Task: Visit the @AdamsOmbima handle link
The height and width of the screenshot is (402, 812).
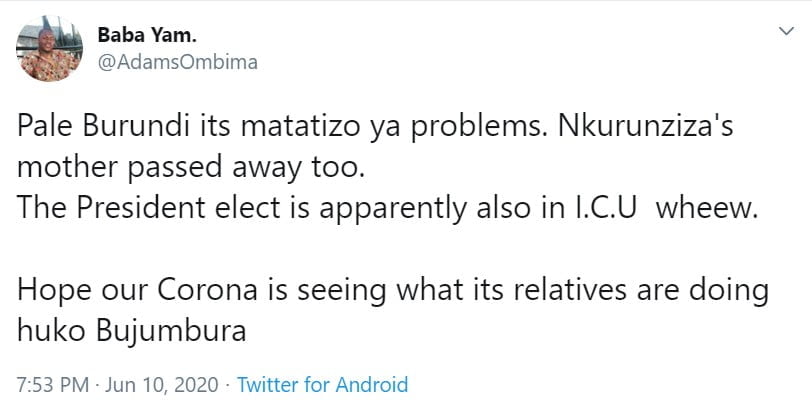Action: click(x=177, y=61)
